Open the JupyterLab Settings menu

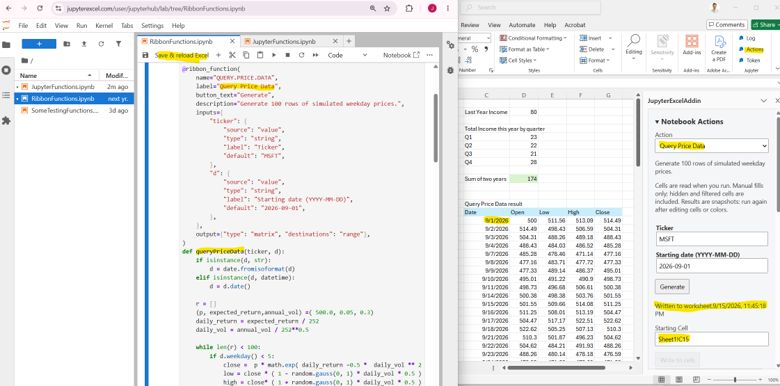click(152, 25)
